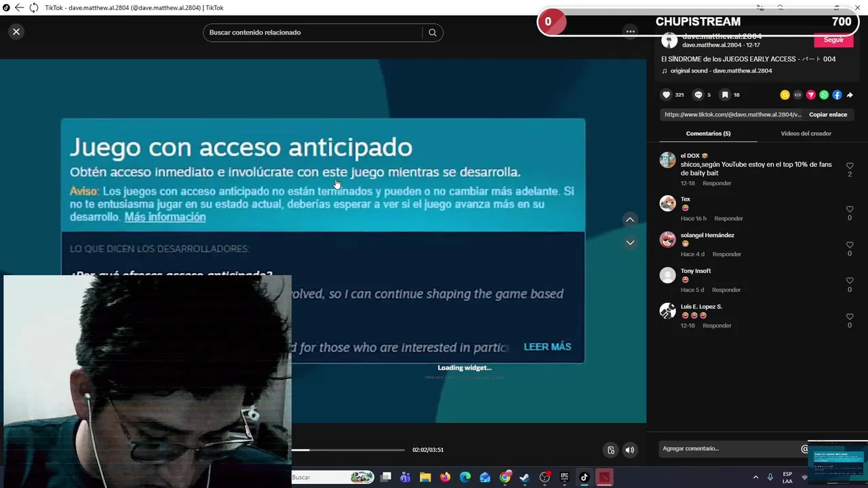Click the microphone icon in the system tray
The width and height of the screenshot is (868, 488).
[770, 477]
